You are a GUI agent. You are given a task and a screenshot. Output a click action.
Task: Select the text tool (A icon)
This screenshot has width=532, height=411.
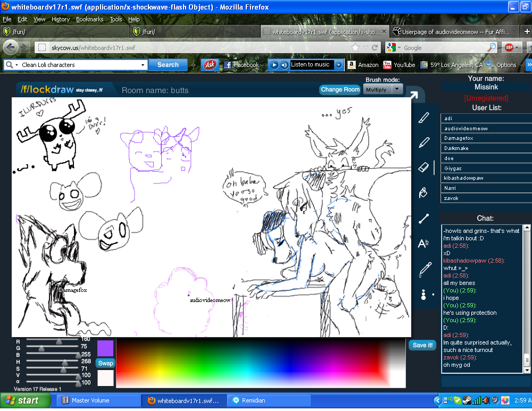(423, 244)
